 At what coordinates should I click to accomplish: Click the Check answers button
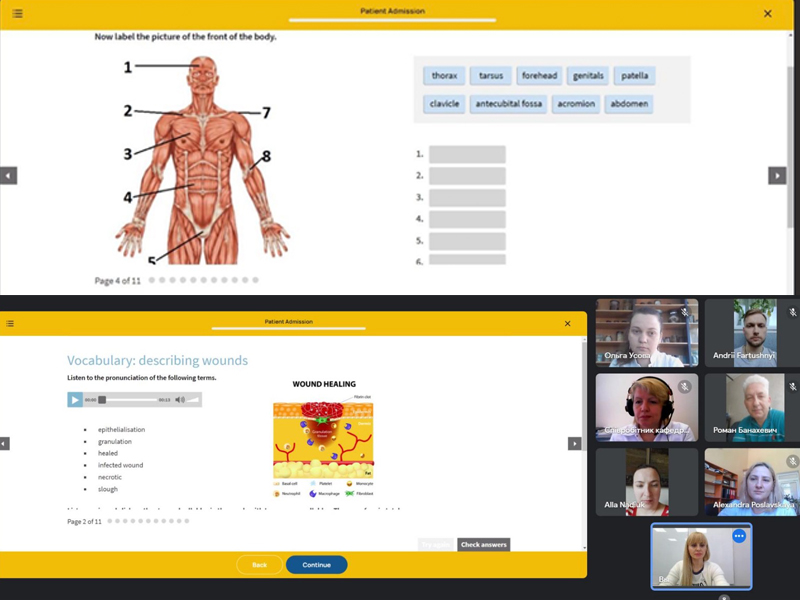coord(483,545)
